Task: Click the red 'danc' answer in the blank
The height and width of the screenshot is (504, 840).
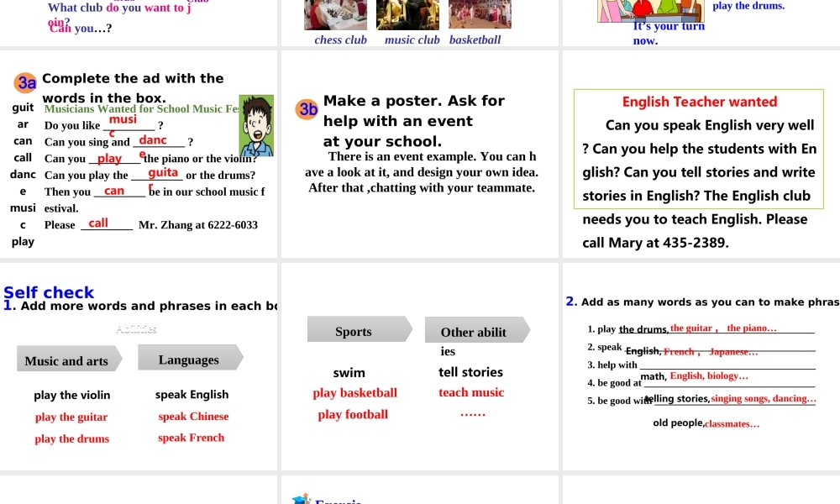Action: point(153,140)
